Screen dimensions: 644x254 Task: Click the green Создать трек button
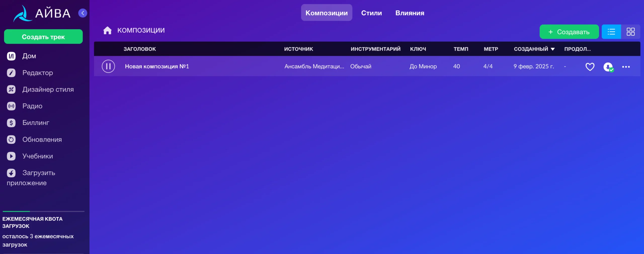click(x=43, y=37)
